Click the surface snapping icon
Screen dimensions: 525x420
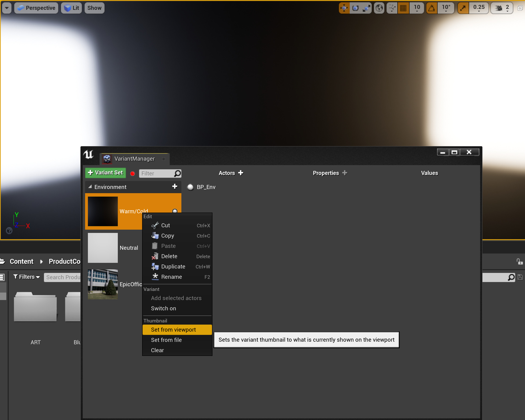pos(392,8)
